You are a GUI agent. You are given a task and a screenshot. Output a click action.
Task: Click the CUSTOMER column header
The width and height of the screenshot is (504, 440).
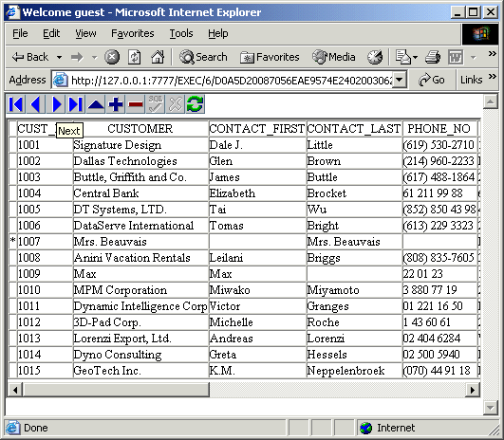140,129
